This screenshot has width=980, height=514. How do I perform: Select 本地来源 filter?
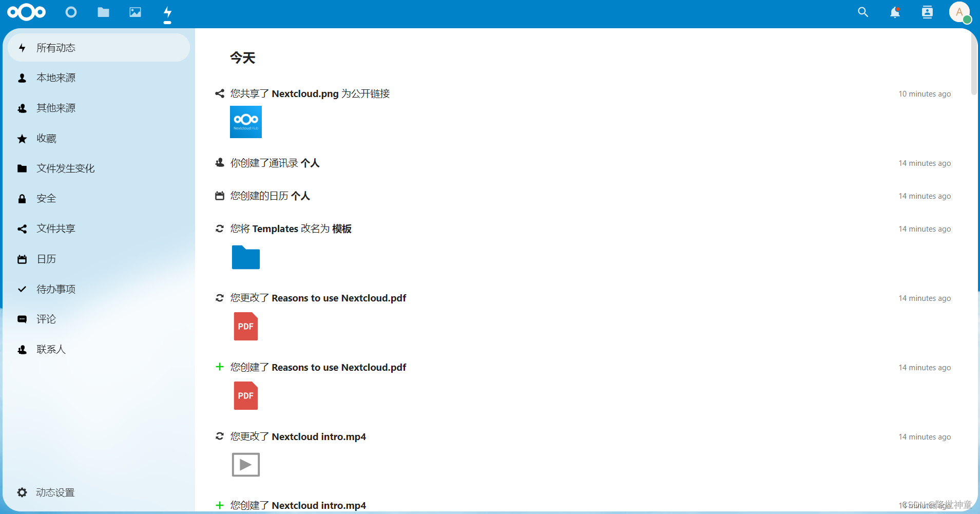point(99,78)
